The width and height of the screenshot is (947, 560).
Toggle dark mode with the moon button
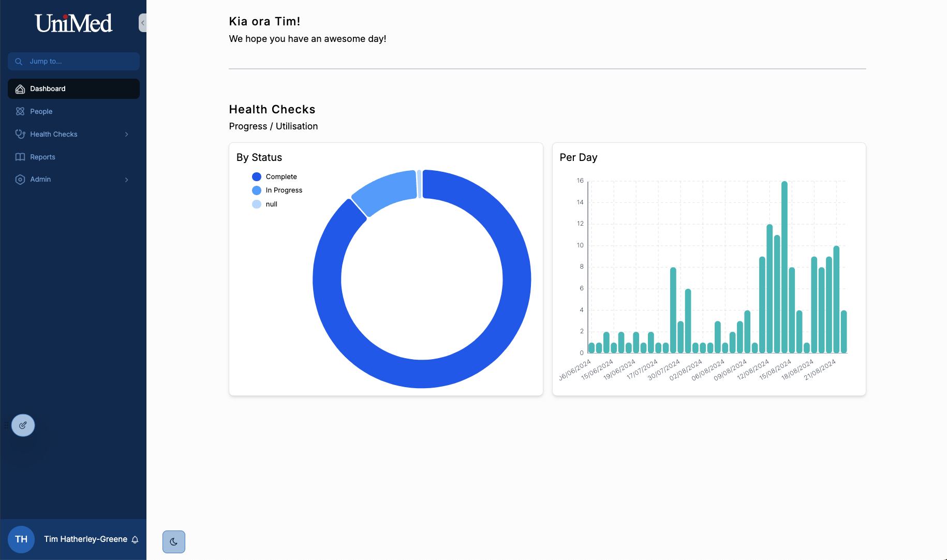coord(174,542)
